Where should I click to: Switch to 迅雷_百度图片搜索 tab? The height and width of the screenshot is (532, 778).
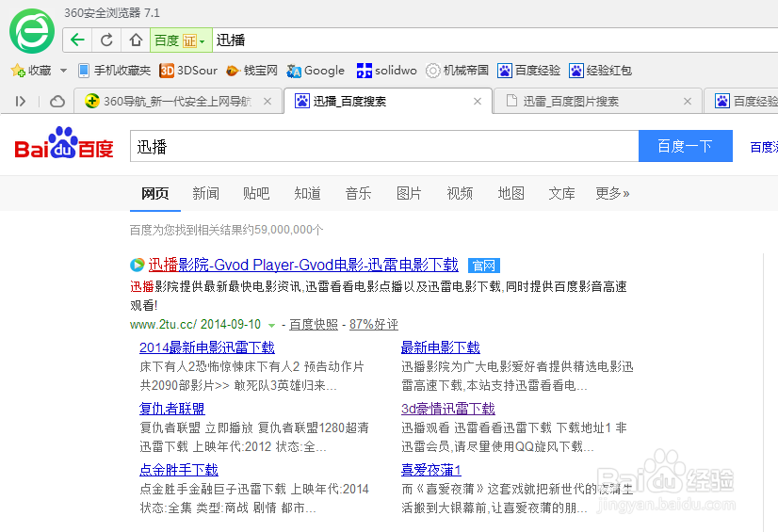597,102
